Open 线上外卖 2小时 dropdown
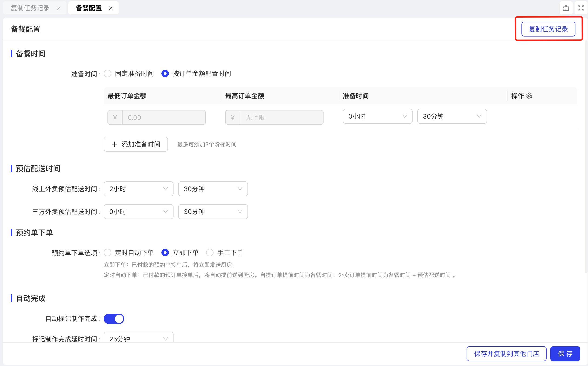 pyautogui.click(x=138, y=189)
